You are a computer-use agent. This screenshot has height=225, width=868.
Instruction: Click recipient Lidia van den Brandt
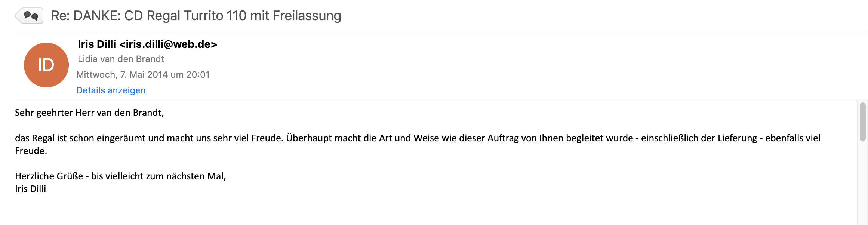point(121,59)
